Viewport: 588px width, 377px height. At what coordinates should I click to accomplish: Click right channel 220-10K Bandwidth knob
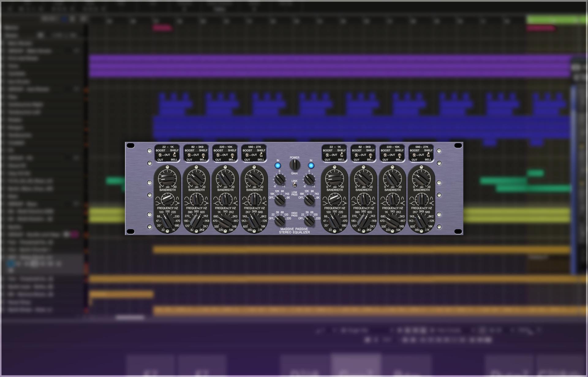(392, 200)
